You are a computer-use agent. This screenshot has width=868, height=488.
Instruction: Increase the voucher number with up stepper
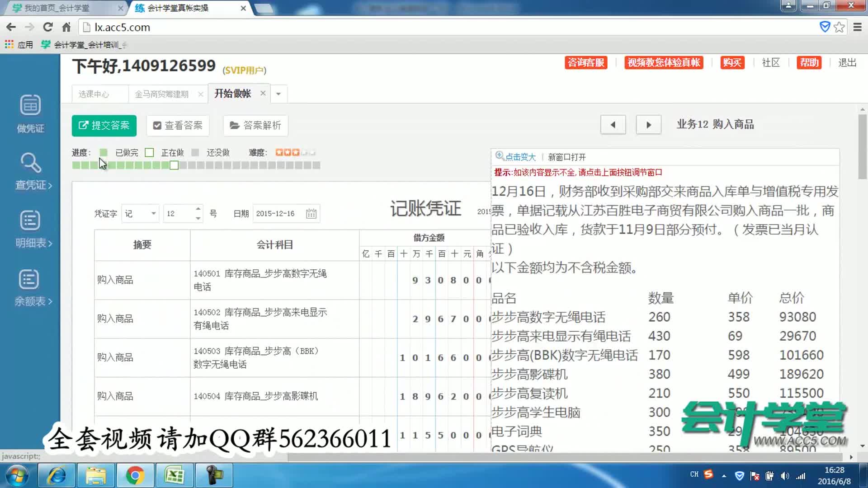pos(198,209)
